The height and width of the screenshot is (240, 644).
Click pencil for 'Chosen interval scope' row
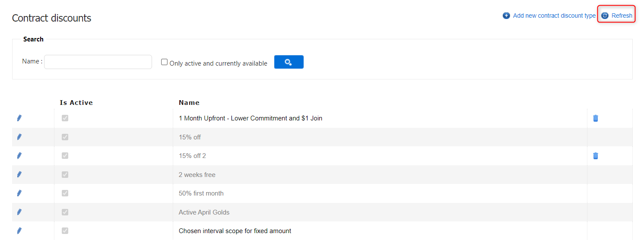pos(19,231)
